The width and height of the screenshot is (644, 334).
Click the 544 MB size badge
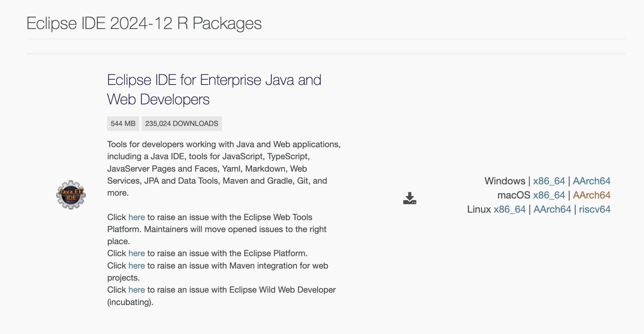point(123,123)
